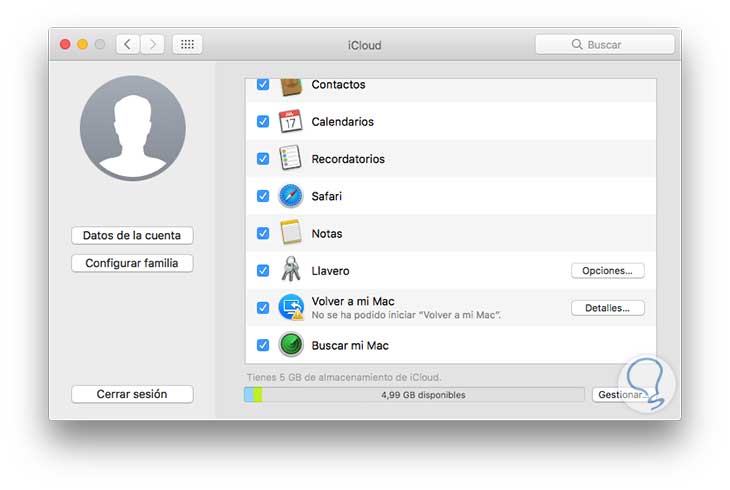Image resolution: width=730 pixels, height=490 pixels.
Task: Select the Calendarios label
Action: point(343,122)
